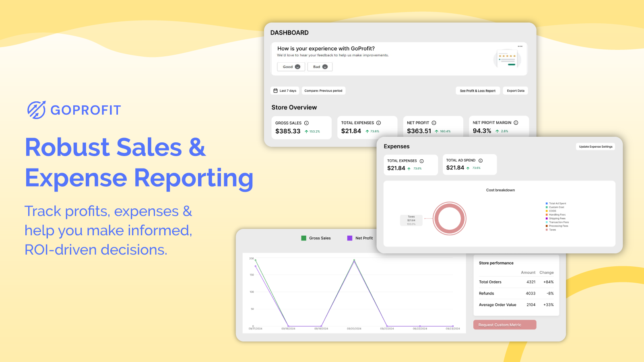Open the three-dot menu on feedback card
The height and width of the screenshot is (362, 644).
tap(520, 46)
